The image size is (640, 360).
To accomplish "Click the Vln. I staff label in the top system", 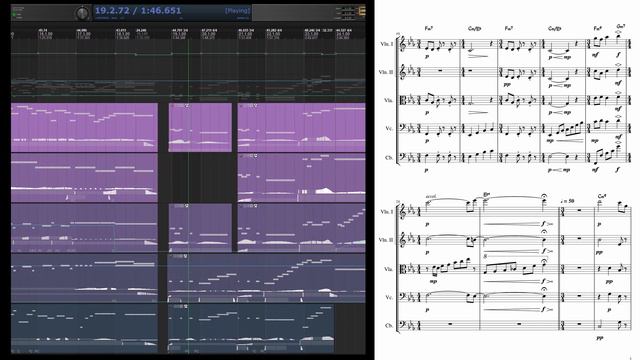I will click(387, 44).
